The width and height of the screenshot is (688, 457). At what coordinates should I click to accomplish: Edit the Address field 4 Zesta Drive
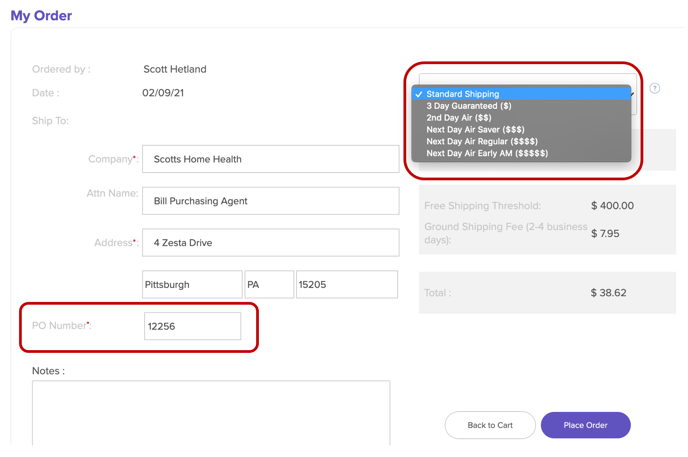click(x=270, y=243)
